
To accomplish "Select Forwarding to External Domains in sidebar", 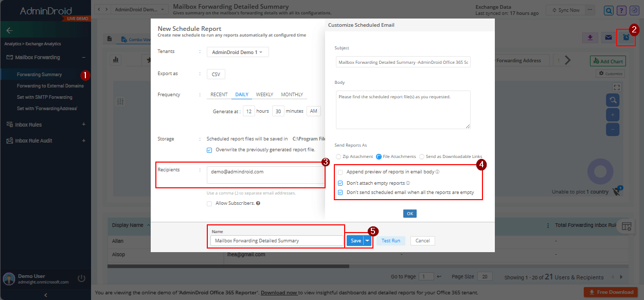I will point(50,85).
